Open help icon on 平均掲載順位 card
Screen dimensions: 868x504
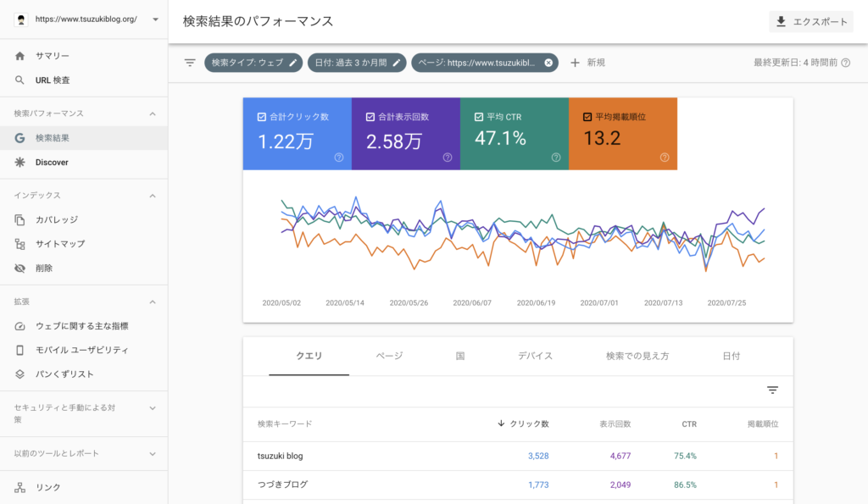tap(665, 158)
